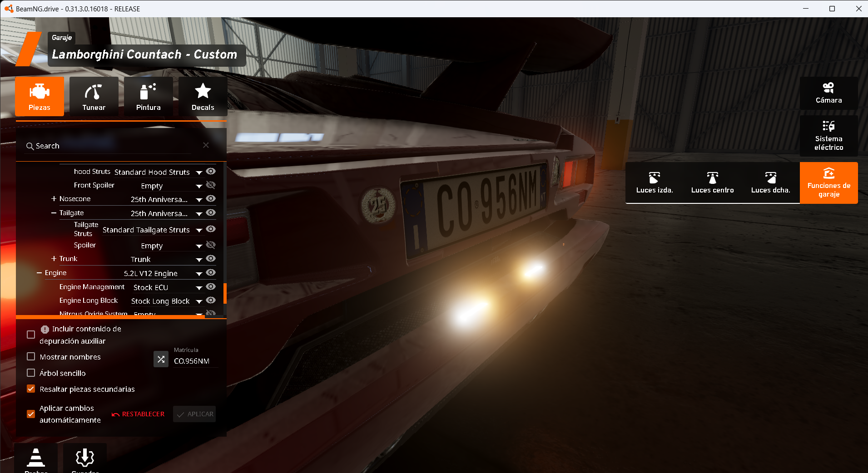The width and height of the screenshot is (868, 473).
Task: Open the Nosecone 25th Anniversary dropdown
Action: 166,200
